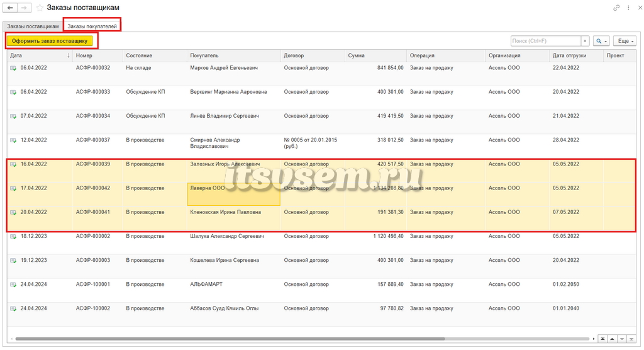This screenshot has height=350, width=644.
Task: Open the magnifier search dropdown
Action: click(601, 41)
